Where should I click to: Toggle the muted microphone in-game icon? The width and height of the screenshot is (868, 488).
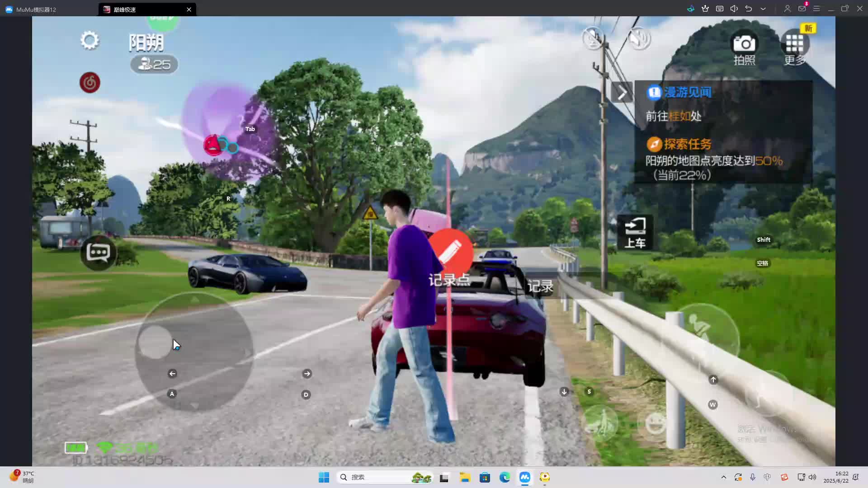(593, 38)
